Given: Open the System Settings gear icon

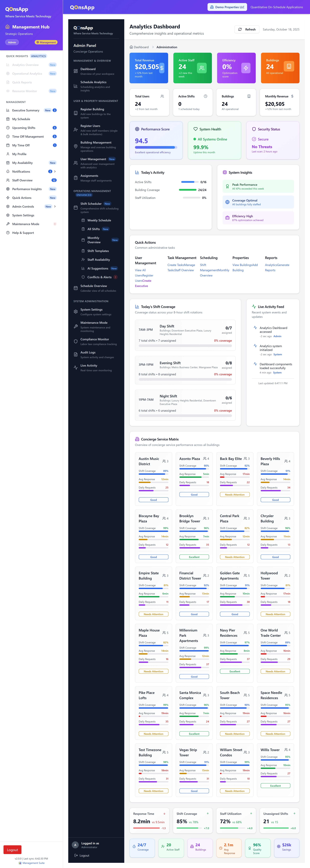Looking at the screenshot, I should [x=76, y=311].
